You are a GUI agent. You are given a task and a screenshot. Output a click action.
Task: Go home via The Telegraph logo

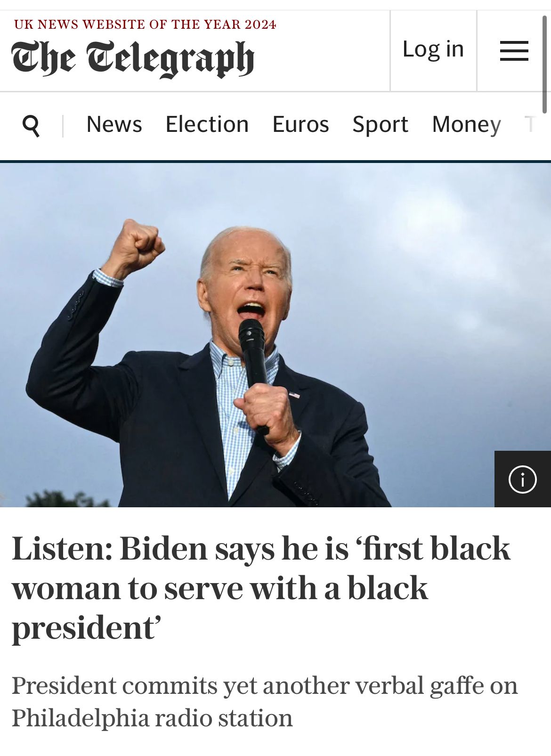coord(133,59)
